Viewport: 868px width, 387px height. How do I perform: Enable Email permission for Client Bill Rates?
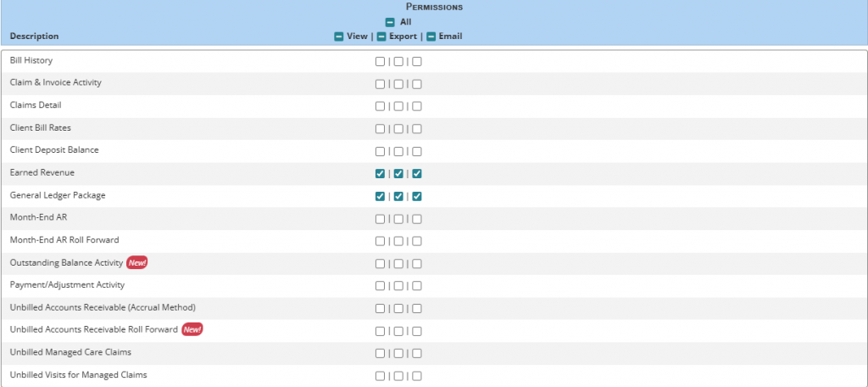[x=417, y=129]
